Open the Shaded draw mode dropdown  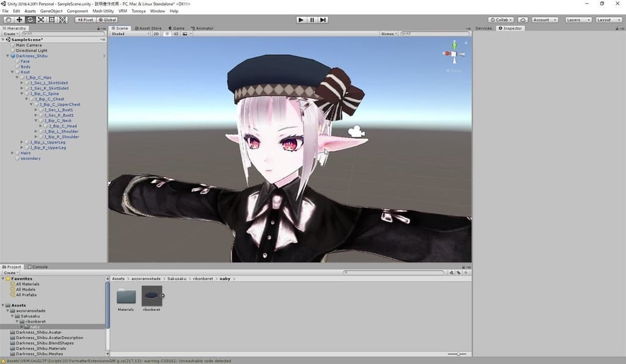(130, 34)
